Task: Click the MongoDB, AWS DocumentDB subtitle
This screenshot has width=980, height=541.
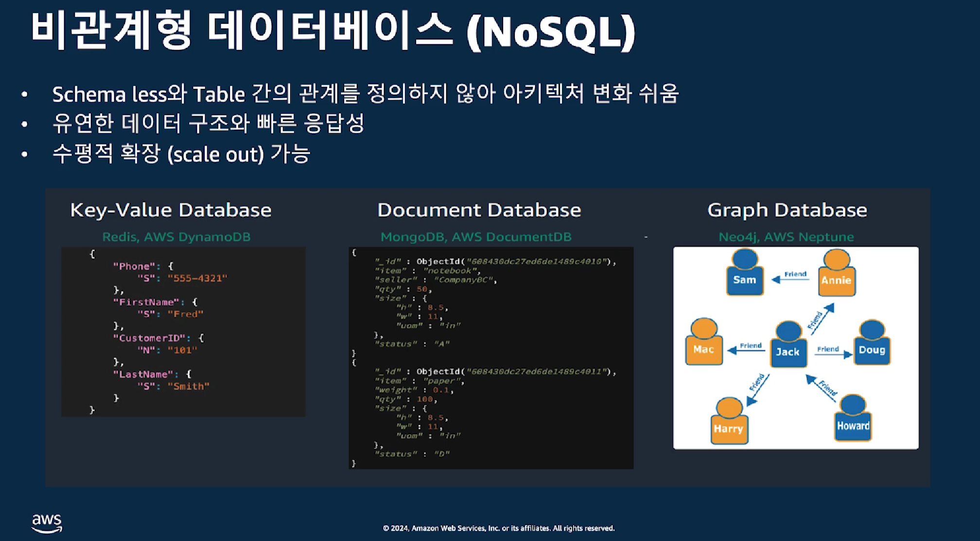Action: (x=476, y=237)
